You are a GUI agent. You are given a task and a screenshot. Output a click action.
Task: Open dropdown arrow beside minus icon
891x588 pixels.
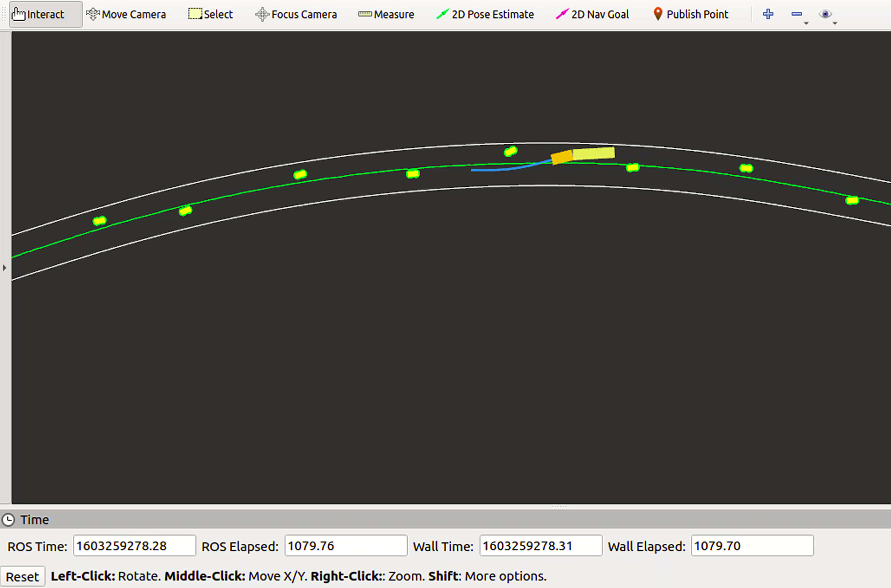806,23
